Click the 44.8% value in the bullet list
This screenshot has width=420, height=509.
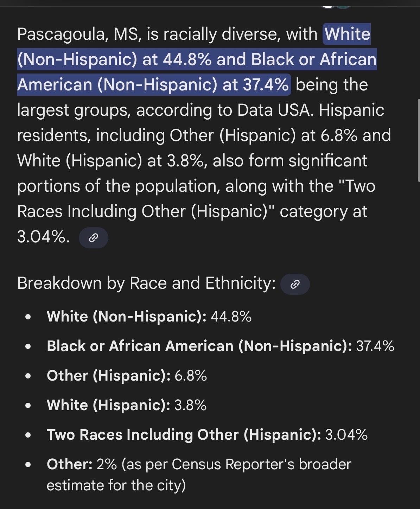pos(231,317)
